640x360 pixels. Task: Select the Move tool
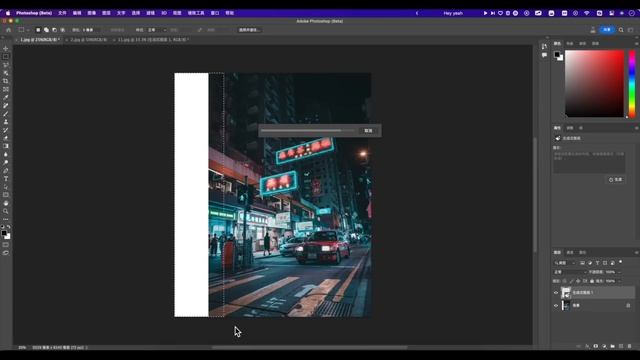click(x=6, y=49)
